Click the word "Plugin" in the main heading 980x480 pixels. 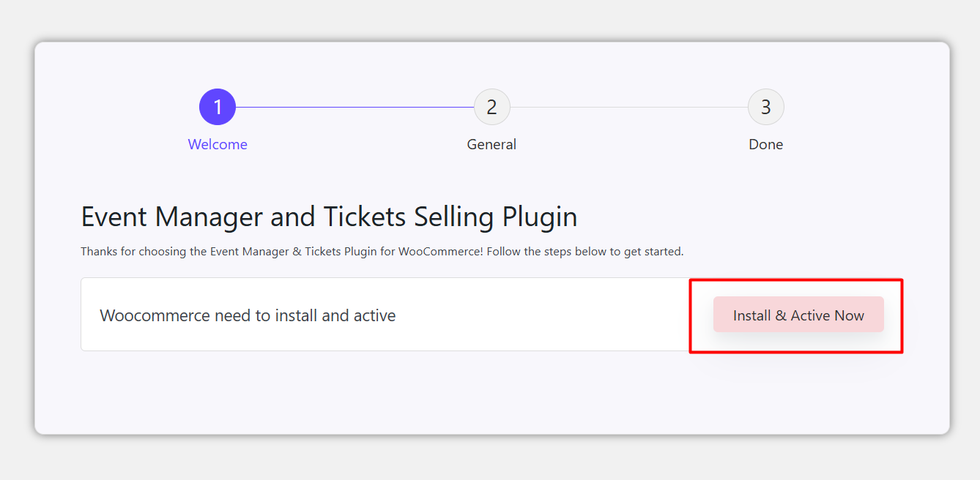click(540, 217)
